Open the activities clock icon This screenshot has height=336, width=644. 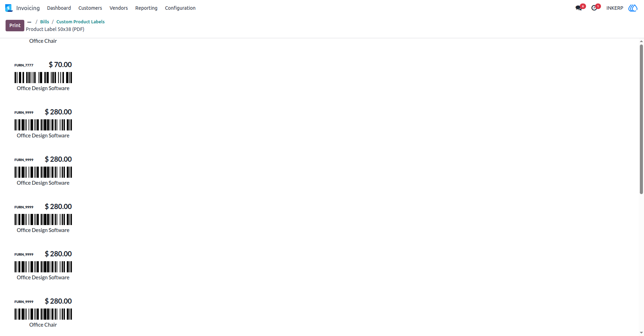point(594,8)
